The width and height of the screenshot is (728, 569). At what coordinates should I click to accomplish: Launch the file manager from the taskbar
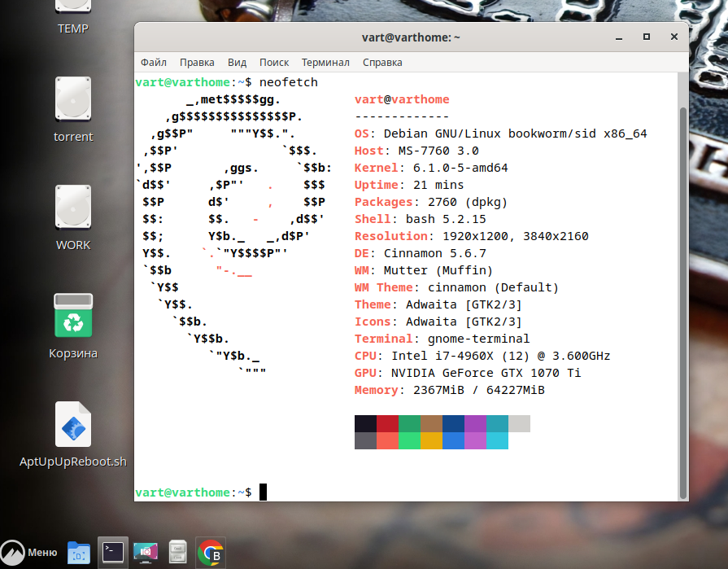pos(79,552)
